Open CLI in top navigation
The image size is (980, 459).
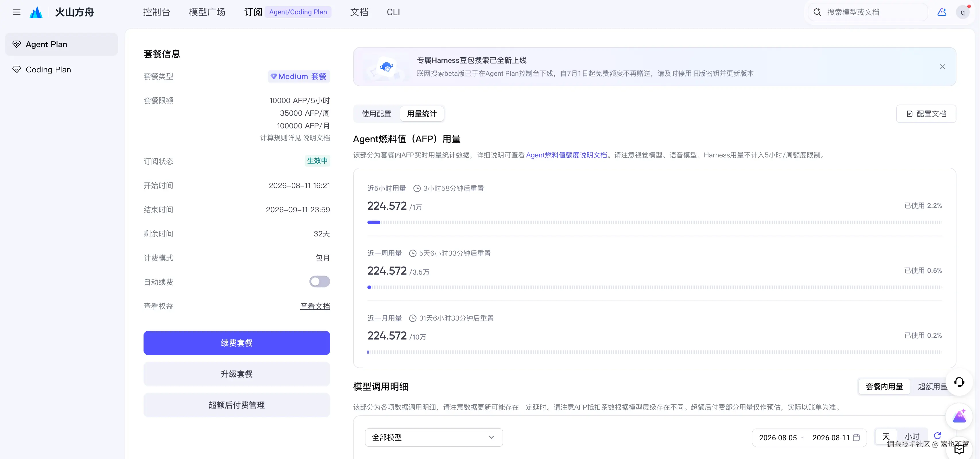coord(393,12)
